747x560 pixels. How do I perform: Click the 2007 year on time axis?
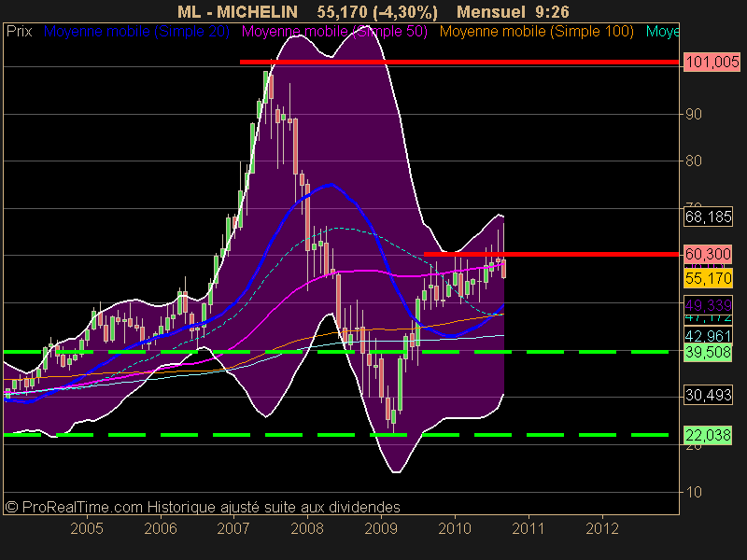point(233,528)
